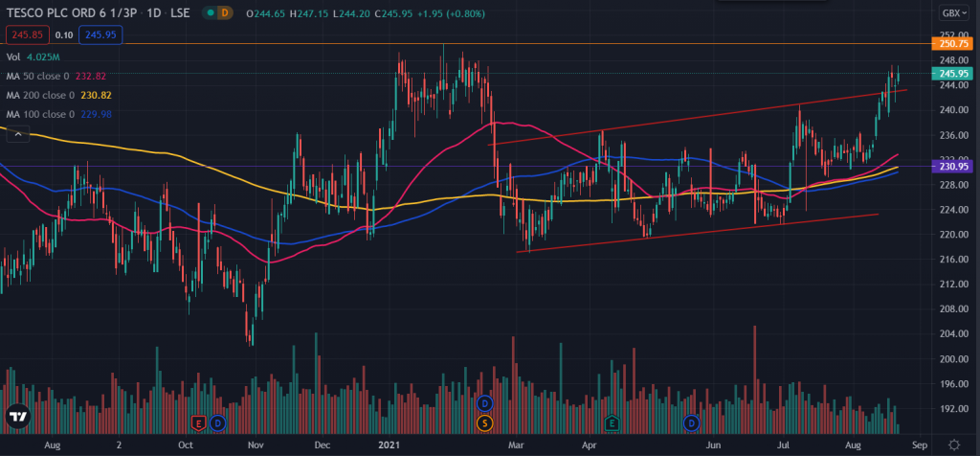Screen dimensions: 980x456
Task: Click the Jul label on time axis
Action: click(x=783, y=445)
